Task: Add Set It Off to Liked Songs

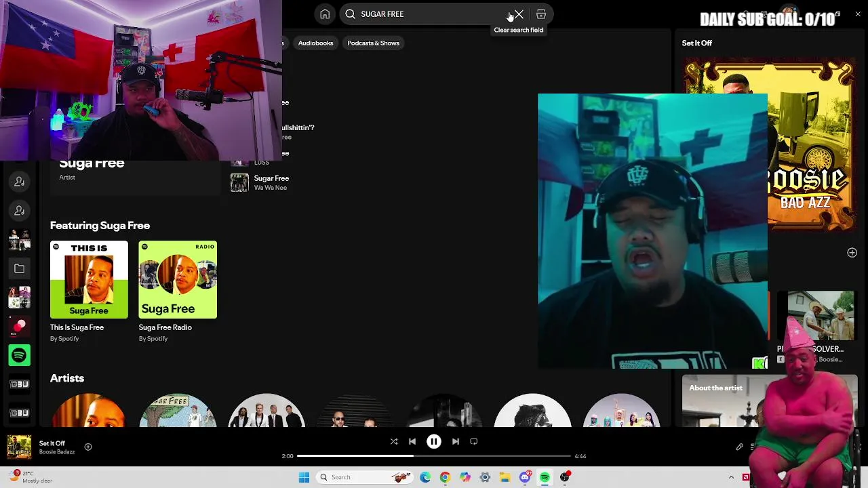Action: tap(88, 447)
